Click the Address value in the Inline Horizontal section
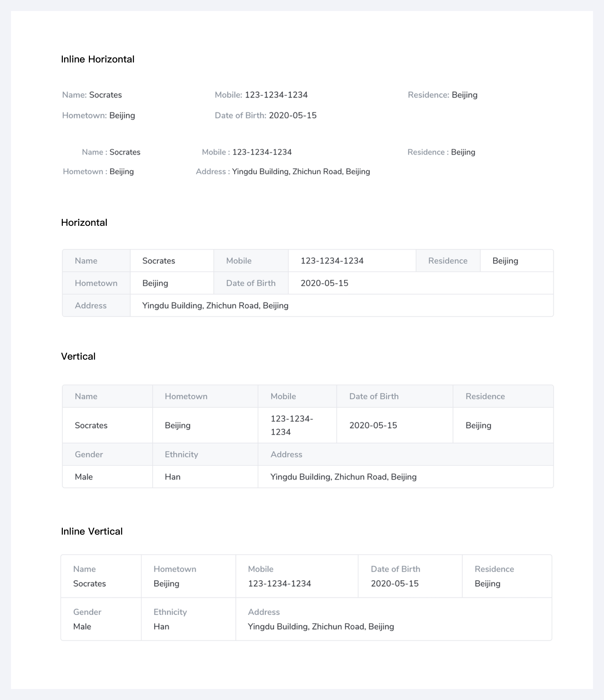Image resolution: width=604 pixels, height=700 pixels. click(x=301, y=172)
